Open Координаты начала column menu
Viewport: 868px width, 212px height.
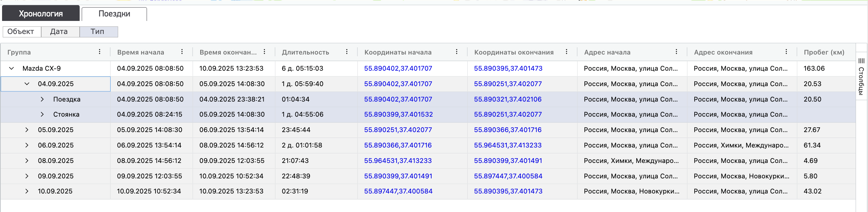click(x=457, y=52)
